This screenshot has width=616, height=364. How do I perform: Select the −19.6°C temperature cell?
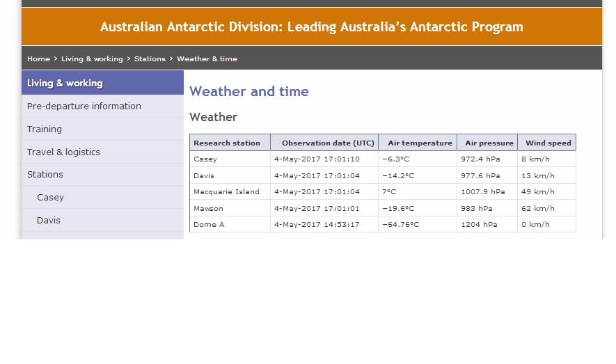click(418, 208)
